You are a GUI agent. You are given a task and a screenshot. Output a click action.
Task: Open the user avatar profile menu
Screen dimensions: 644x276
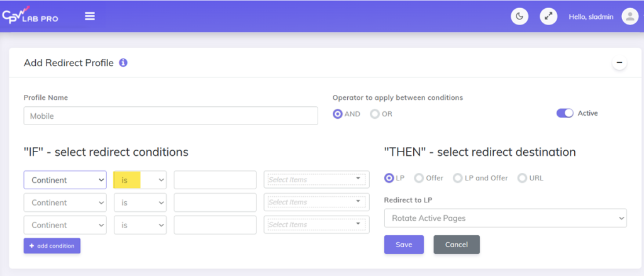pyautogui.click(x=630, y=16)
